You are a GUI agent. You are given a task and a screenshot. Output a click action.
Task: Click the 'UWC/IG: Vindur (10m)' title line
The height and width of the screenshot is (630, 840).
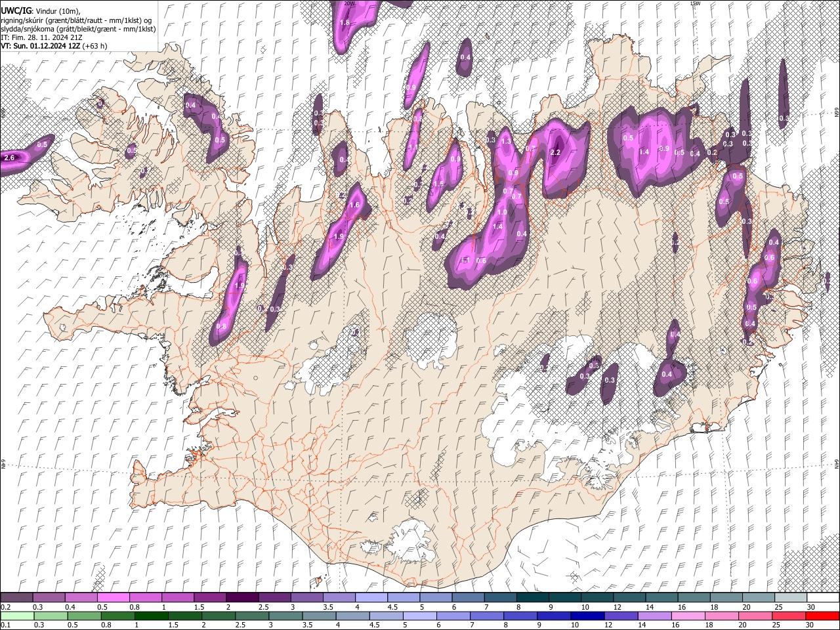(x=41, y=10)
